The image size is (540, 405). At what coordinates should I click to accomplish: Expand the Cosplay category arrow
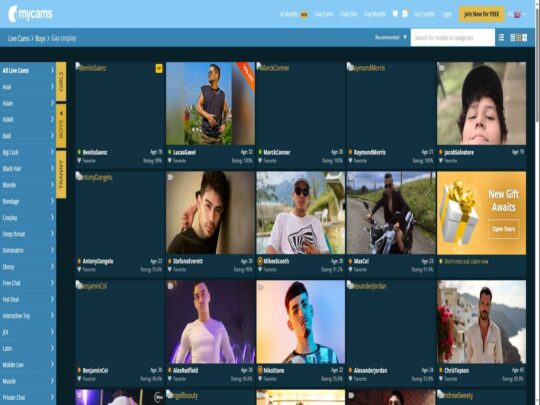(x=52, y=217)
